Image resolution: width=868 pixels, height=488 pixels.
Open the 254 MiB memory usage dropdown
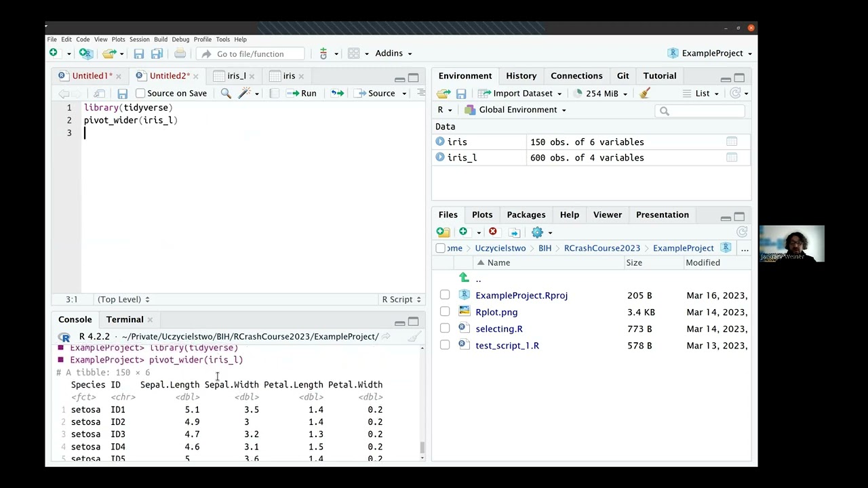coord(601,94)
